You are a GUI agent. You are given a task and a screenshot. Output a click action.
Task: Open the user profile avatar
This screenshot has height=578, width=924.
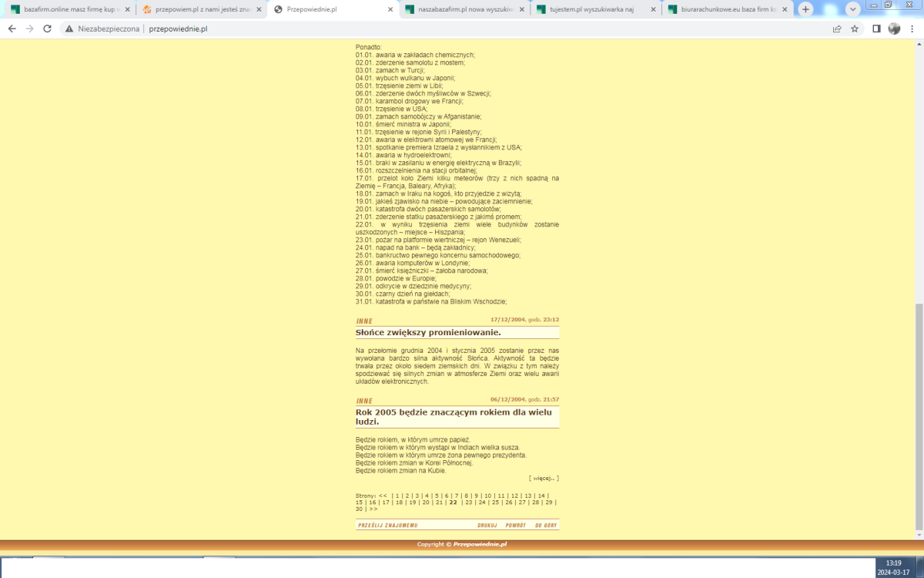coord(894,29)
